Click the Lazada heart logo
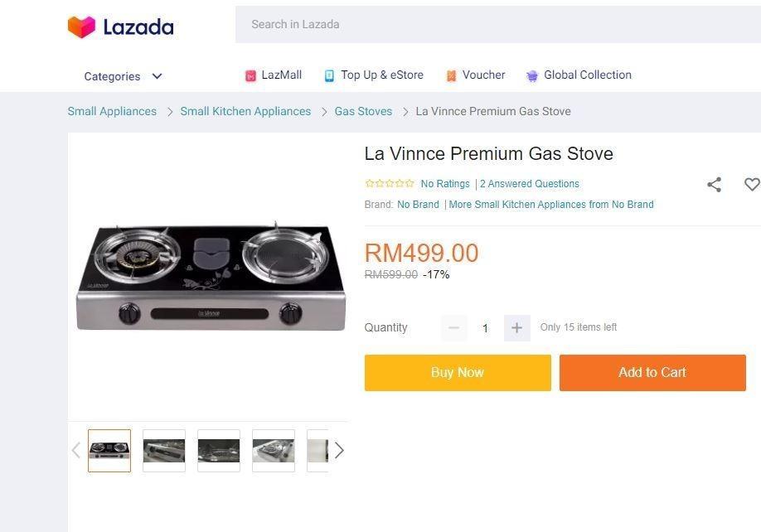 coord(81,27)
